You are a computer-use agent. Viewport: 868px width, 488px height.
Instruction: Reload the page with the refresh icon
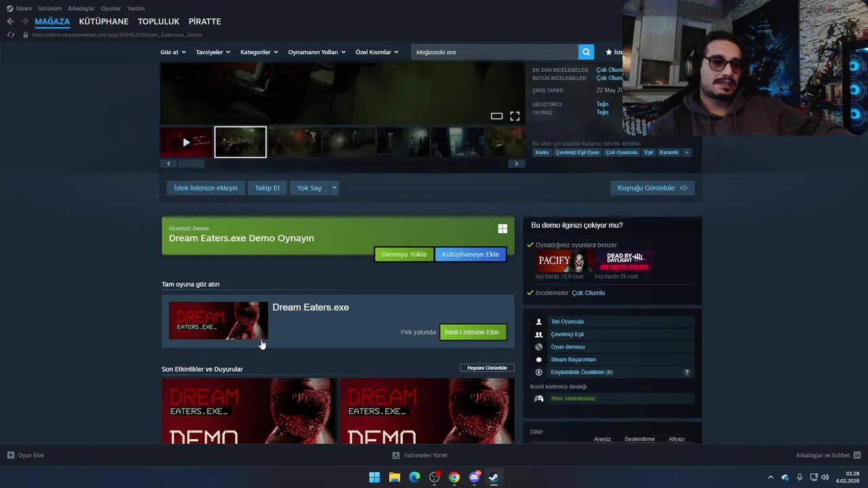pos(10,35)
